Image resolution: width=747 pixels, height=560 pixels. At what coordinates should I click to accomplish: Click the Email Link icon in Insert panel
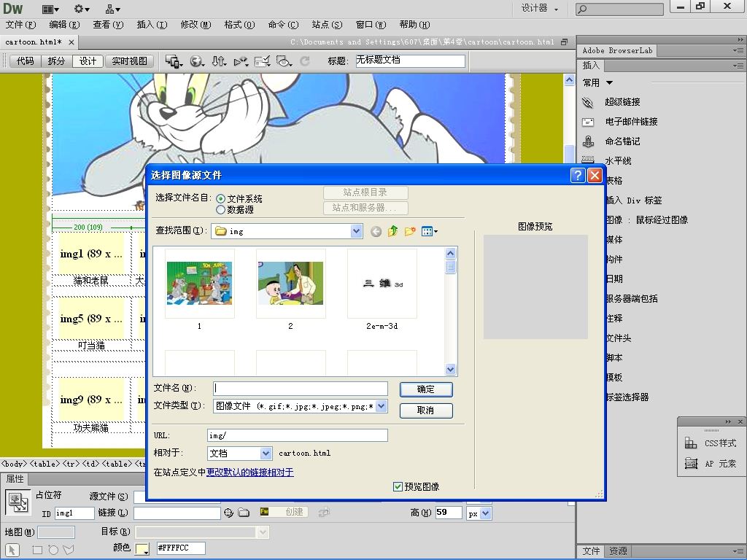[589, 122]
